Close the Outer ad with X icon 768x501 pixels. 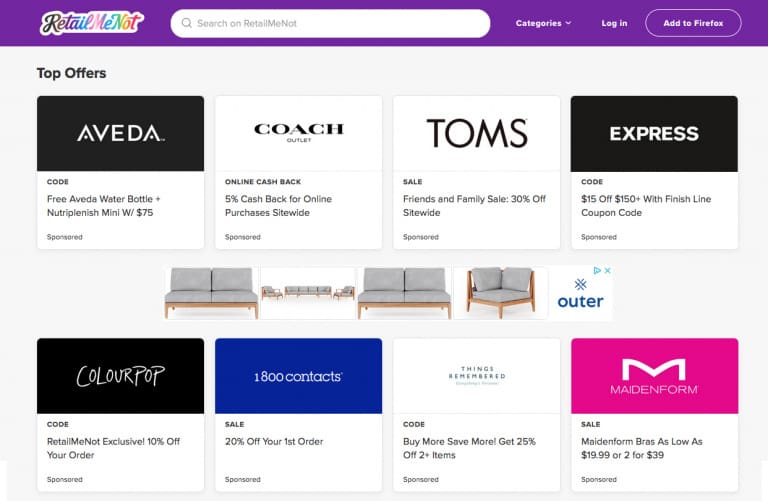point(607,270)
